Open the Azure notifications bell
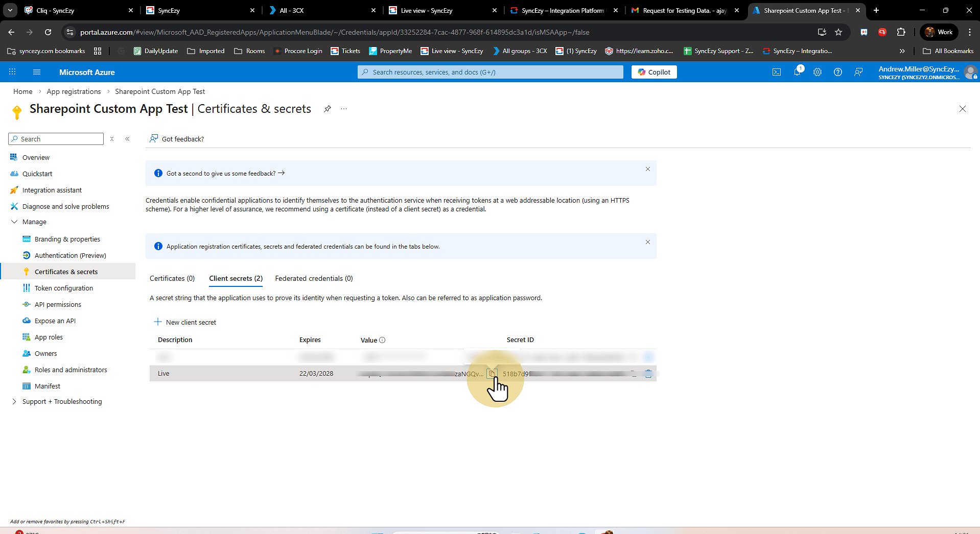This screenshot has width=980, height=534. [x=797, y=72]
